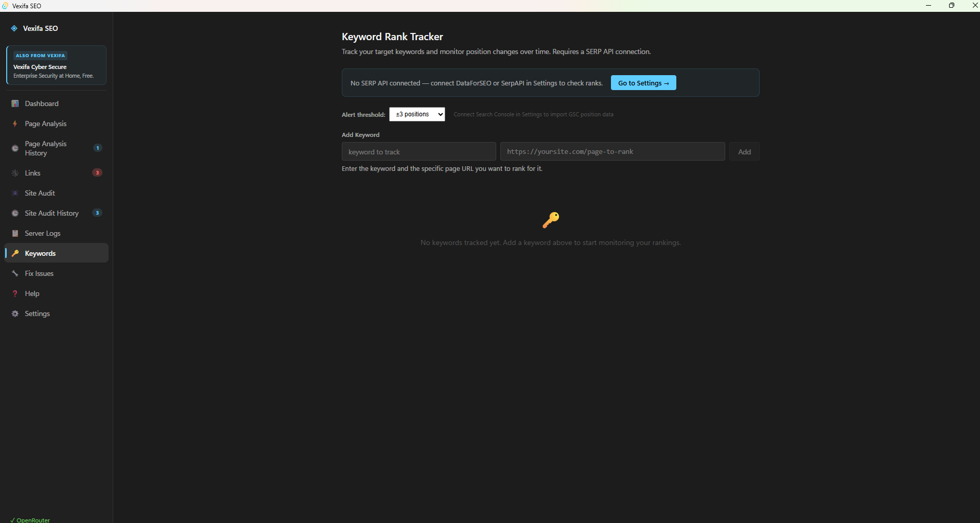
Task: Open Fix Issues page
Action: 57,273
